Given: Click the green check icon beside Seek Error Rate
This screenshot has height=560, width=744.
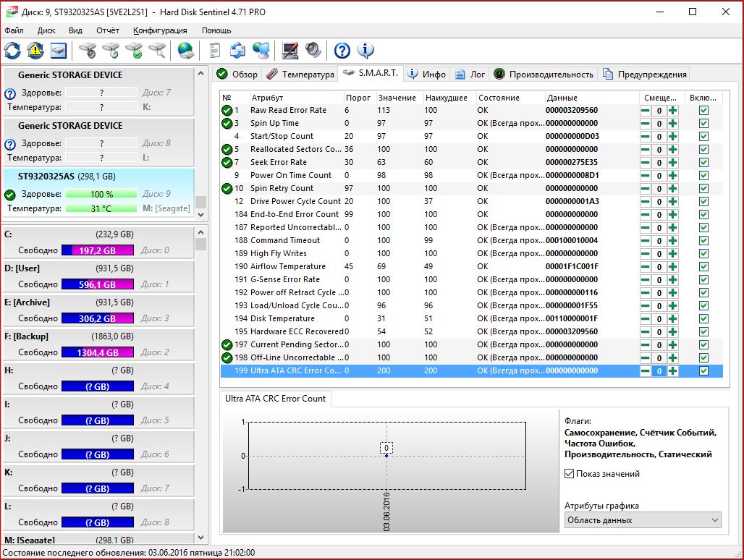Looking at the screenshot, I should (227, 163).
